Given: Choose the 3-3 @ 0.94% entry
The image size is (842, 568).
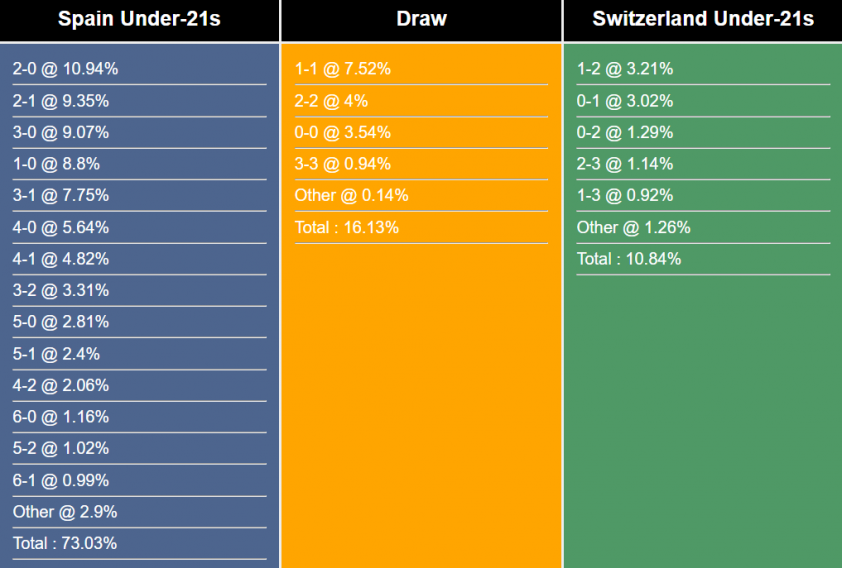Looking at the screenshot, I should [x=343, y=164].
